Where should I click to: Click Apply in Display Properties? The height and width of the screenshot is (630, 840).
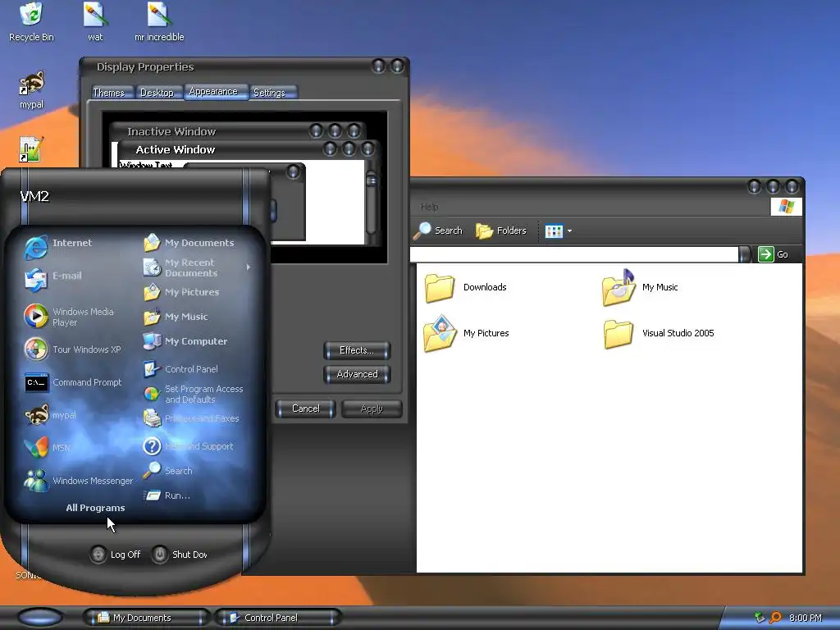[x=372, y=409]
